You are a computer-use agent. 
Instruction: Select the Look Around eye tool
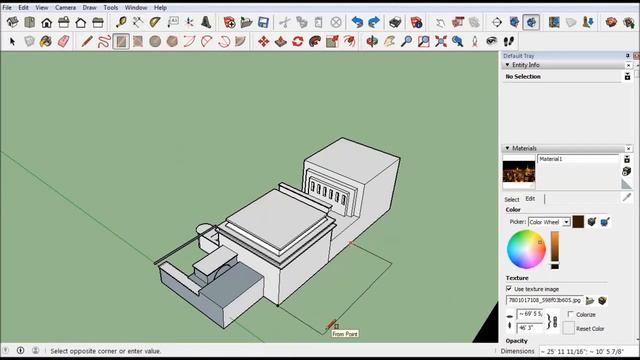[x=492, y=41]
